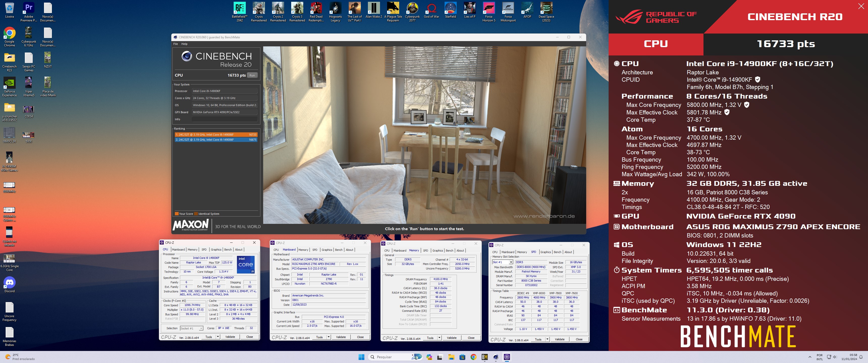Select the Battlefield 2042 shortcut
This screenshot has height=363, width=868.
click(x=239, y=12)
